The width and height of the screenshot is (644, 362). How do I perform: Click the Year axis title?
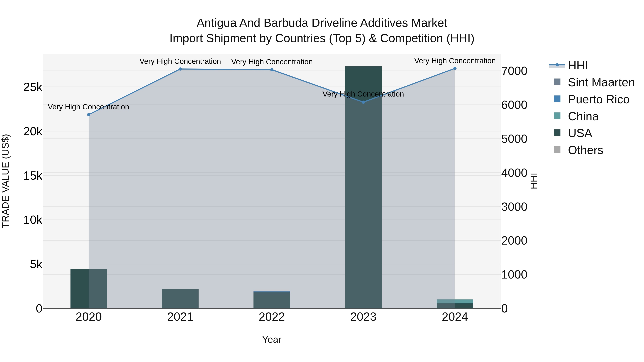(x=272, y=339)
